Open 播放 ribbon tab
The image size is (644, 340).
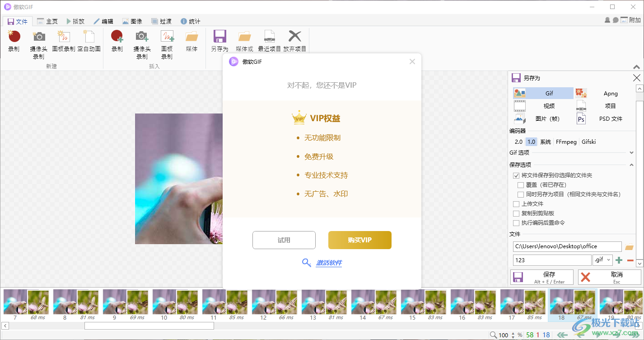tap(75, 21)
